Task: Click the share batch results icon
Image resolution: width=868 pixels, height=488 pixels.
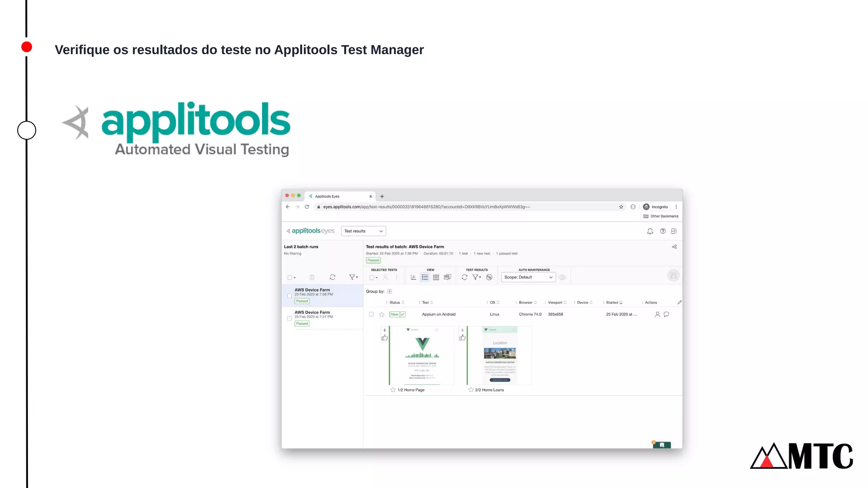Action: (674, 247)
